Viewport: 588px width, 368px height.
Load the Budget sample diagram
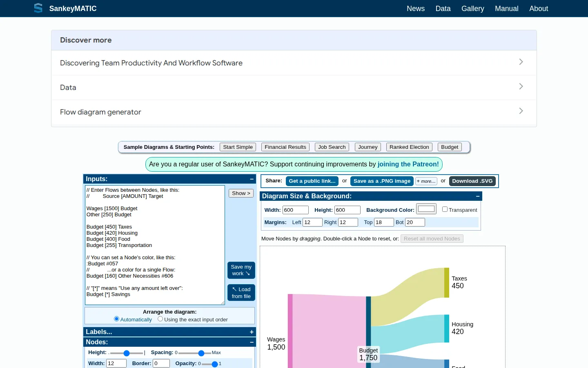(450, 147)
